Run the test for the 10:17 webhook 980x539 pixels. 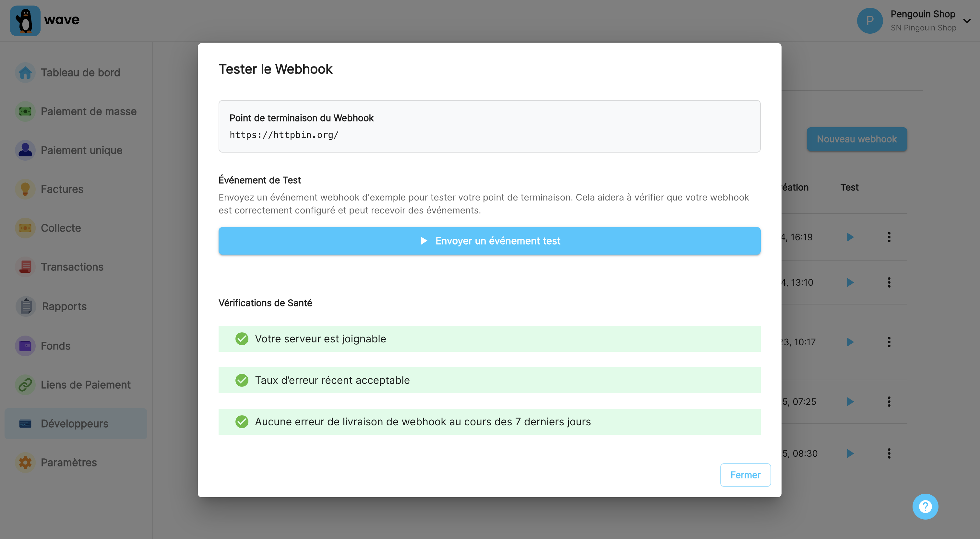(x=850, y=342)
